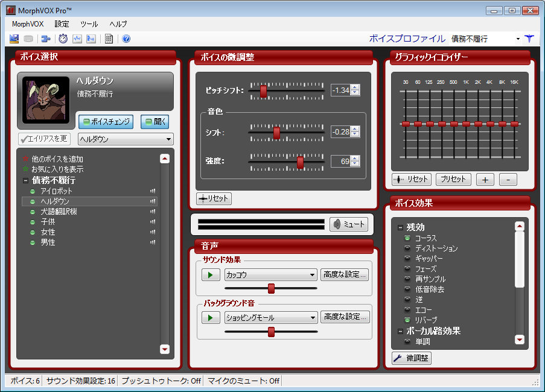Reset the graphic equalizer
The image size is (545, 392).
(x=412, y=179)
